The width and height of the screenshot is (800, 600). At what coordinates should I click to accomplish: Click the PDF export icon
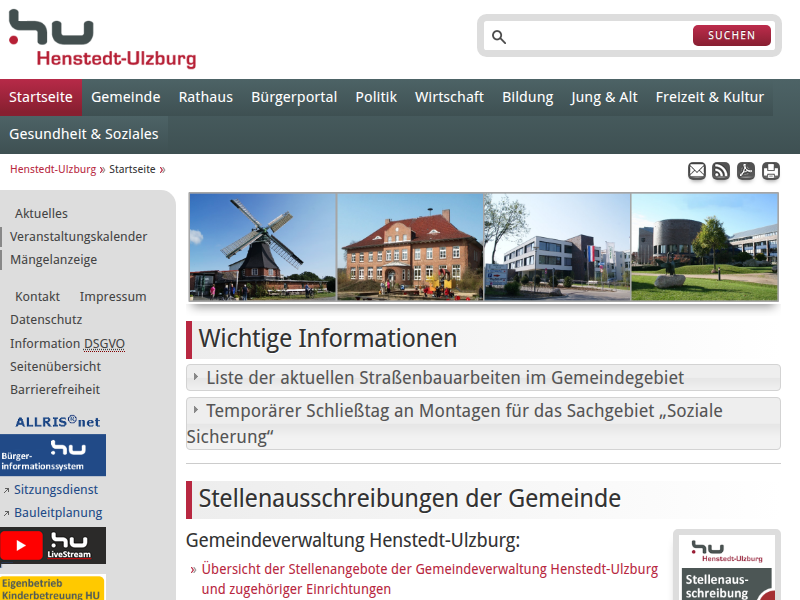pyautogui.click(x=746, y=171)
